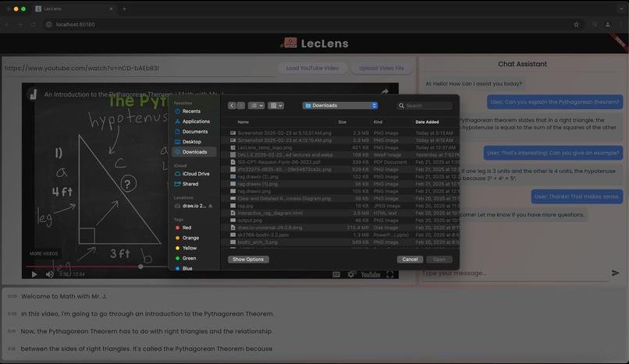Select the interactive_rag_diagram.html file
The height and width of the screenshot is (364, 629).
click(339, 213)
